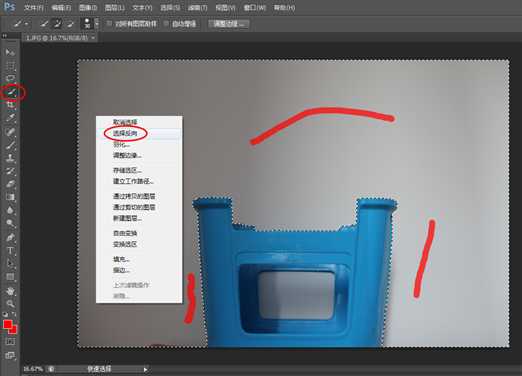
Task: Select the Hand tool
Action: pos(10,291)
